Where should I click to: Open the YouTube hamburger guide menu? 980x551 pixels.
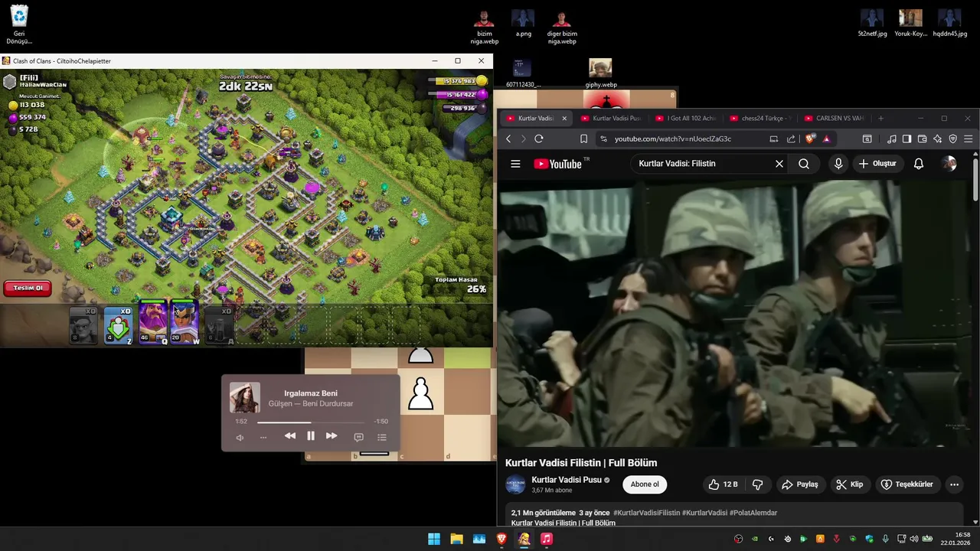[x=515, y=164]
